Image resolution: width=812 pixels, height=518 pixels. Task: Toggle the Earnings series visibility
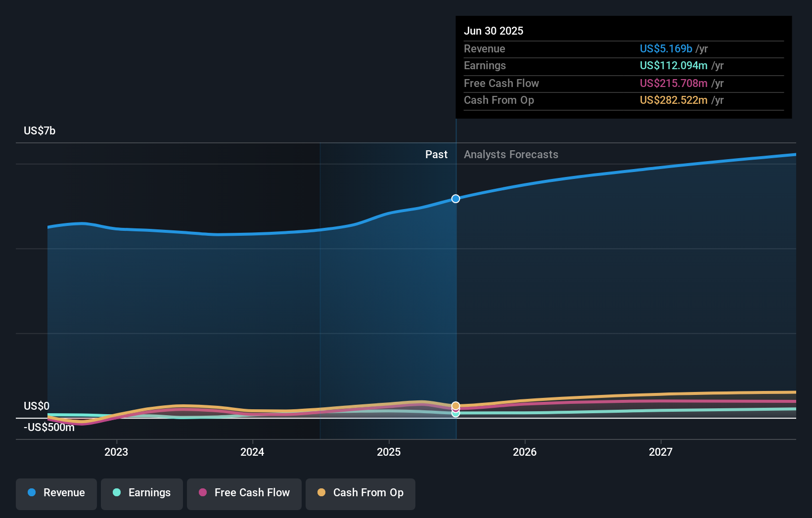142,493
